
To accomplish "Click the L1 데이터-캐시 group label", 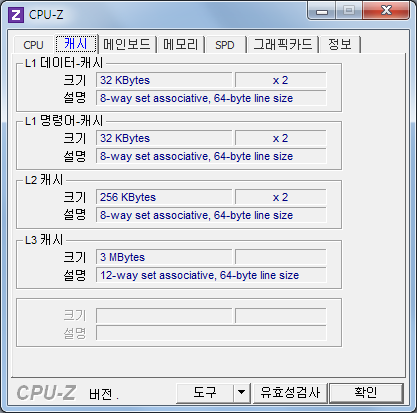I will click(x=64, y=63).
